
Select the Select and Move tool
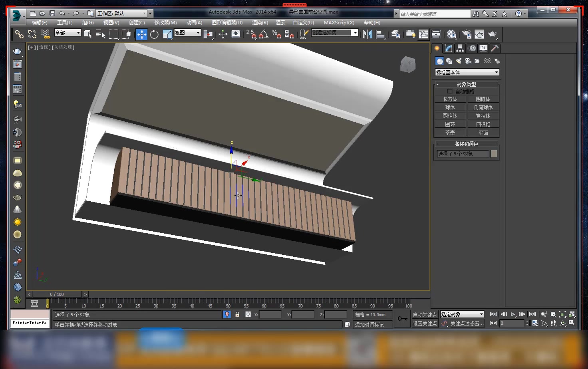tap(141, 34)
